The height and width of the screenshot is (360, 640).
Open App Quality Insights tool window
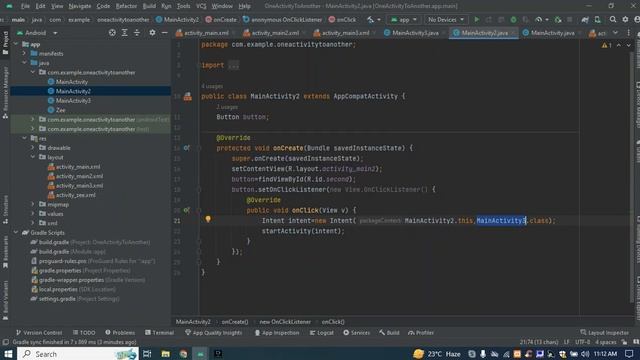click(213, 333)
